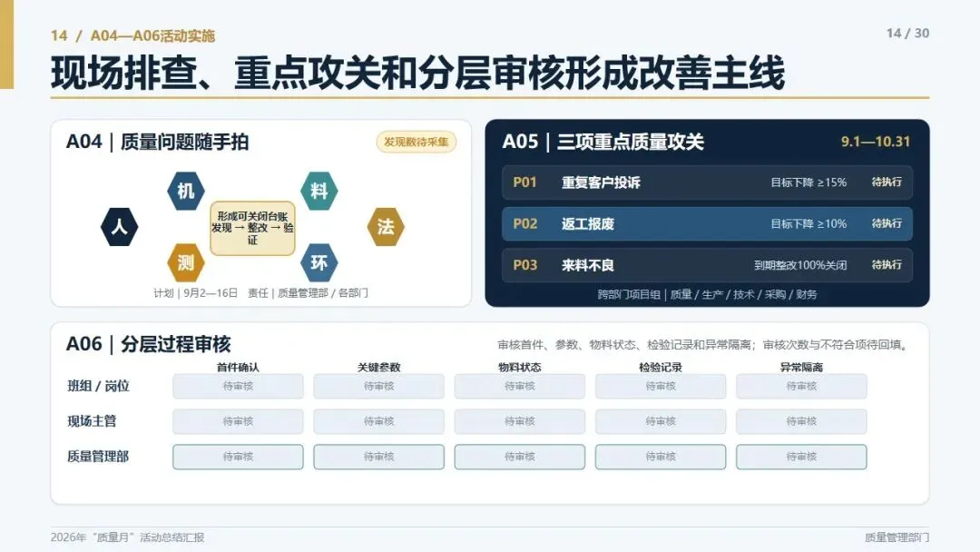Click 待审核 cell for 质量管理部 异常隔离
The image size is (980, 552).
click(801, 457)
